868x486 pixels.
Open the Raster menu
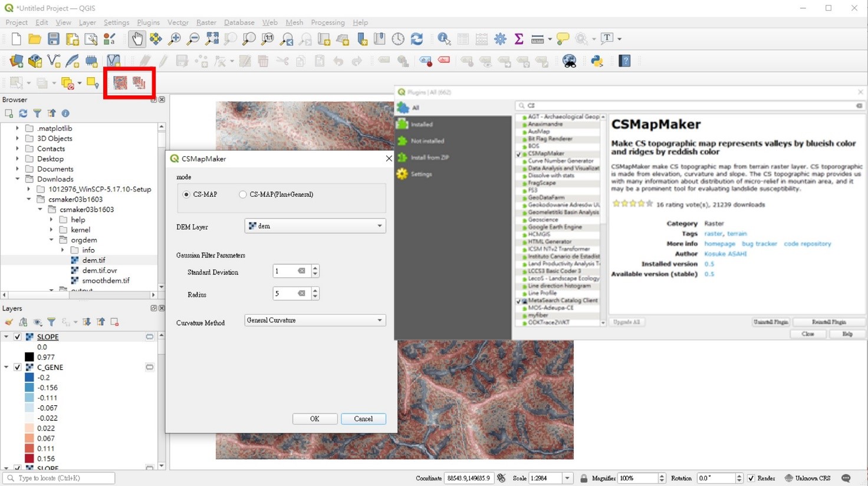(206, 22)
